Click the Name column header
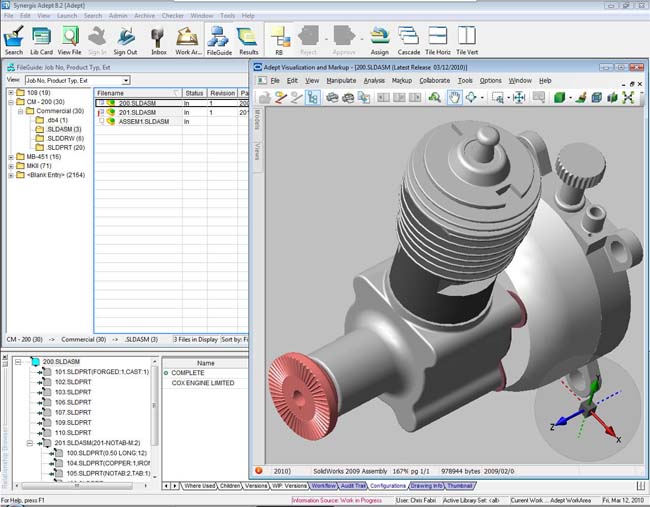Image resolution: width=650 pixels, height=507 pixels. pos(205,363)
